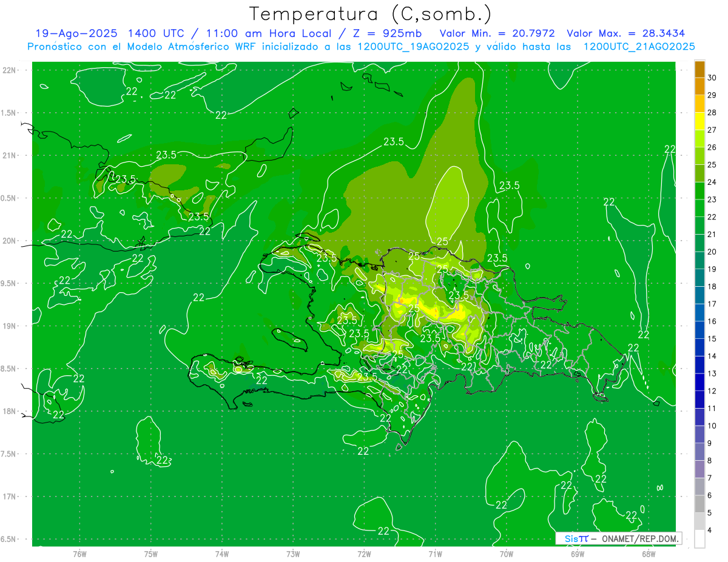728x562 pixels.
Task: Click the legend scale value "4"
Action: pos(710,530)
